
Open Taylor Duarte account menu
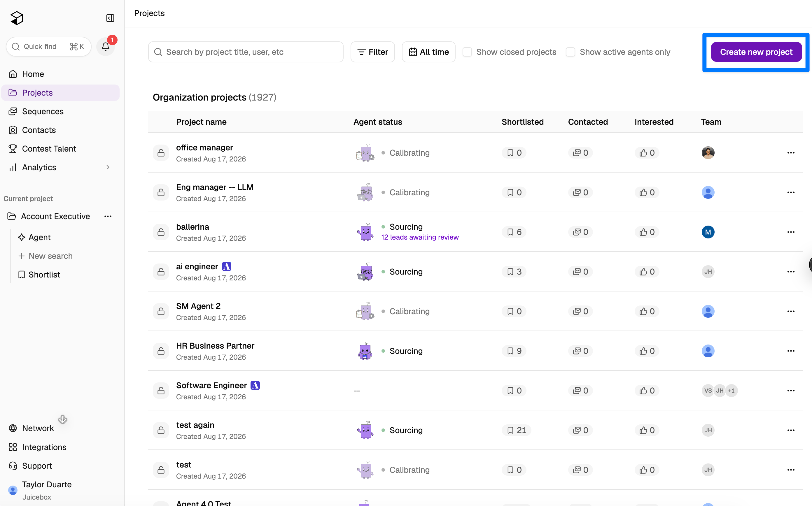tap(40, 491)
